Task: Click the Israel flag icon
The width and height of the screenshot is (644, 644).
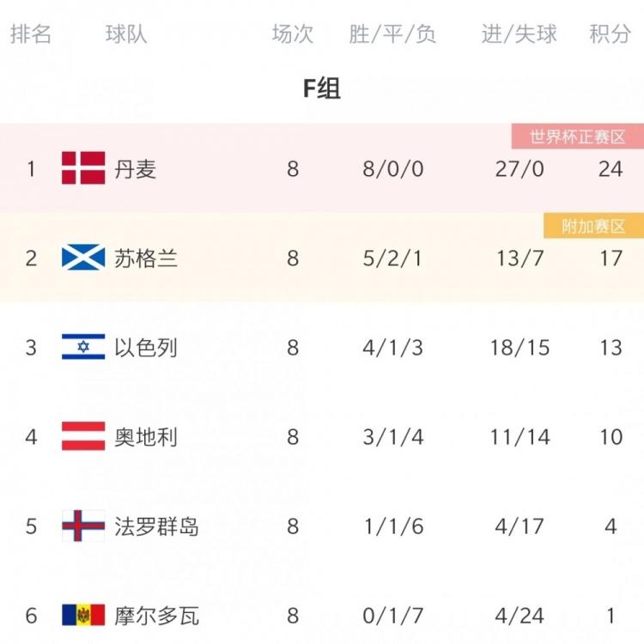Action: pos(83,347)
